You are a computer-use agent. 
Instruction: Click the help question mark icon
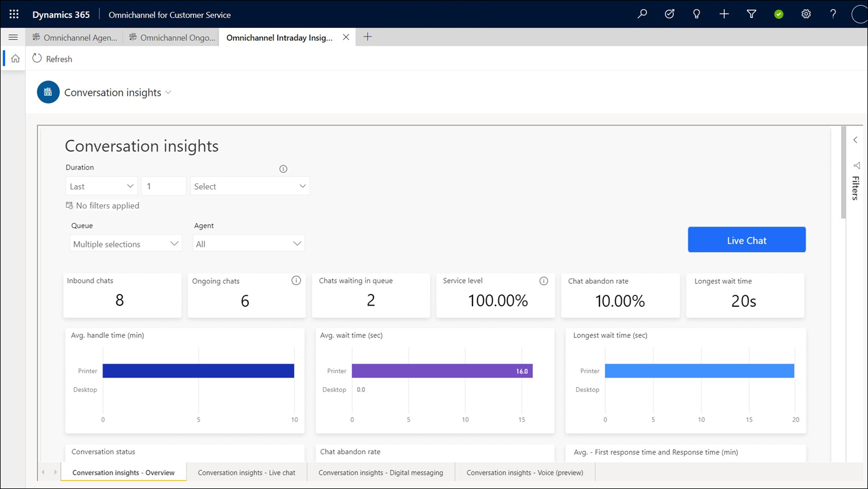(x=833, y=14)
